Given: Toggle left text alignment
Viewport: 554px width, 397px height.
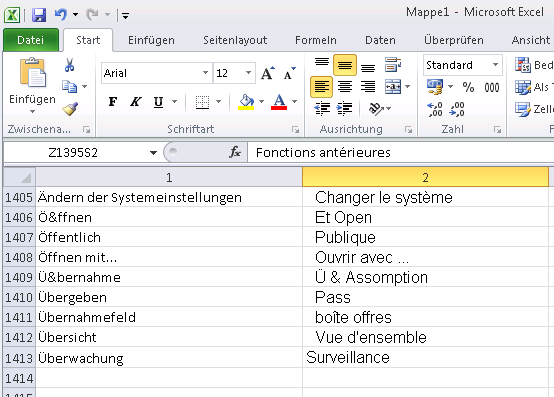Looking at the screenshot, I should pyautogui.click(x=321, y=87).
